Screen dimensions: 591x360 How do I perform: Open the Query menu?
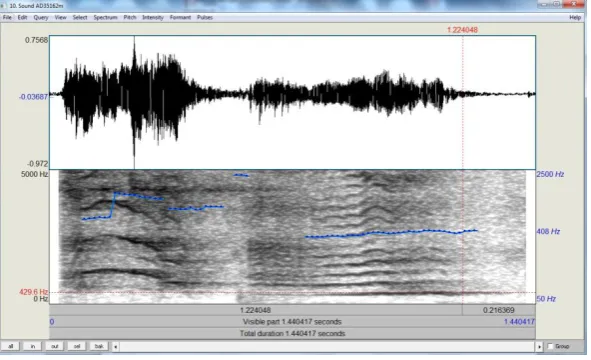coord(41,17)
